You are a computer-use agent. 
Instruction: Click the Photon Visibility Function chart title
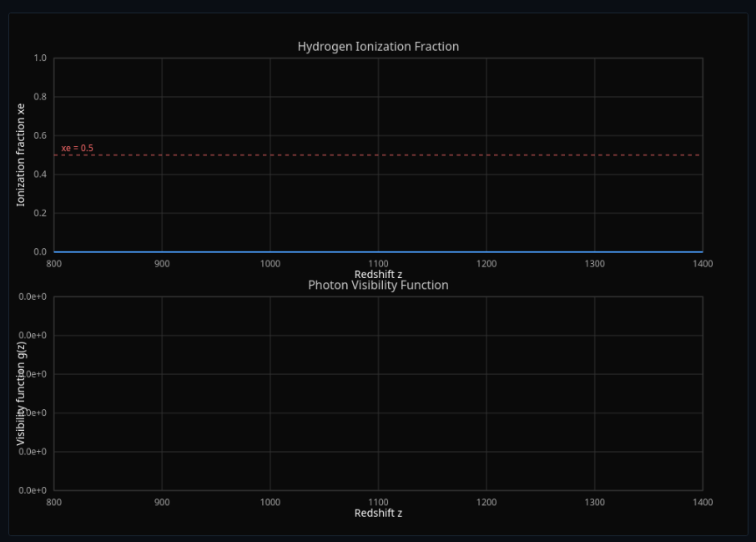point(378,285)
